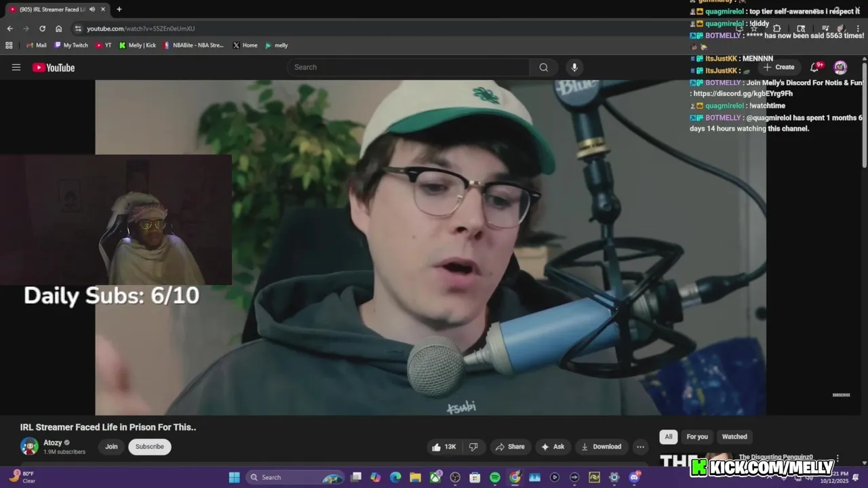Start voice search with the microphone icon
The height and width of the screenshot is (488, 868).
[574, 67]
